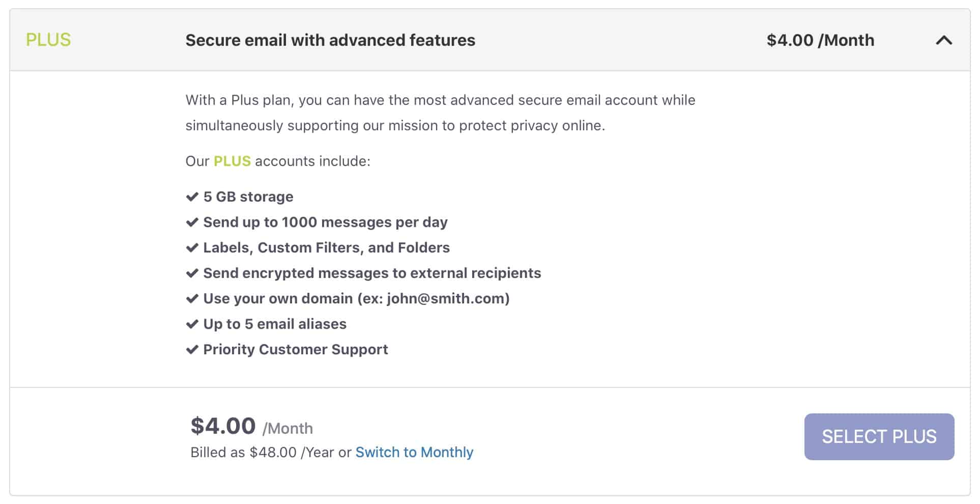Click checkmark beside Up to 5 email aliases
The height and width of the screenshot is (504, 980).
tap(192, 324)
